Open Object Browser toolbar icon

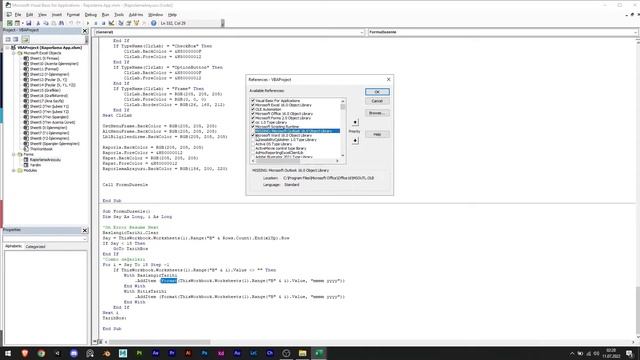tap(136, 23)
